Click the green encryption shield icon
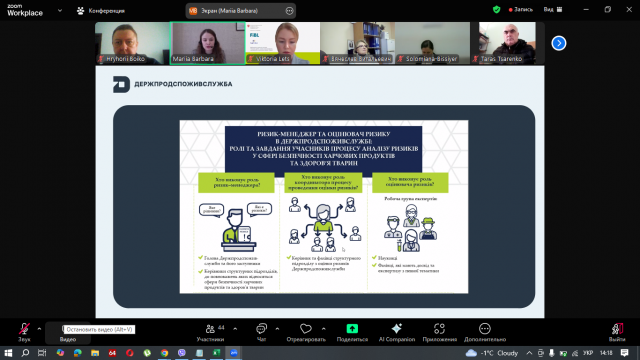The image size is (640, 360). 496,9
